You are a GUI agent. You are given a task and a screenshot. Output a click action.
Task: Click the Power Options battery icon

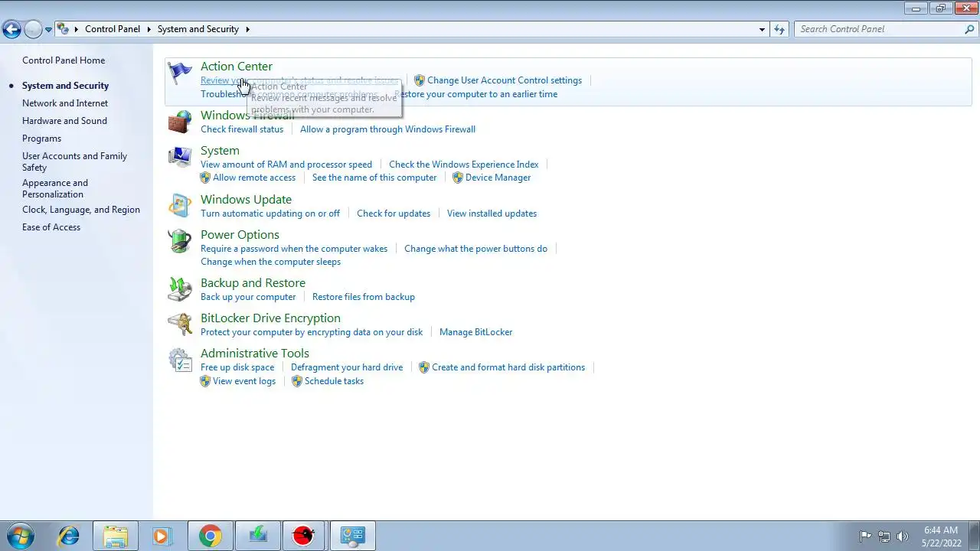click(180, 241)
